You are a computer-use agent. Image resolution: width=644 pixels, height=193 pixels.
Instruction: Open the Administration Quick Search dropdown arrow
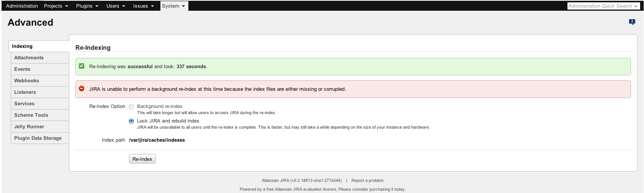[636, 6]
